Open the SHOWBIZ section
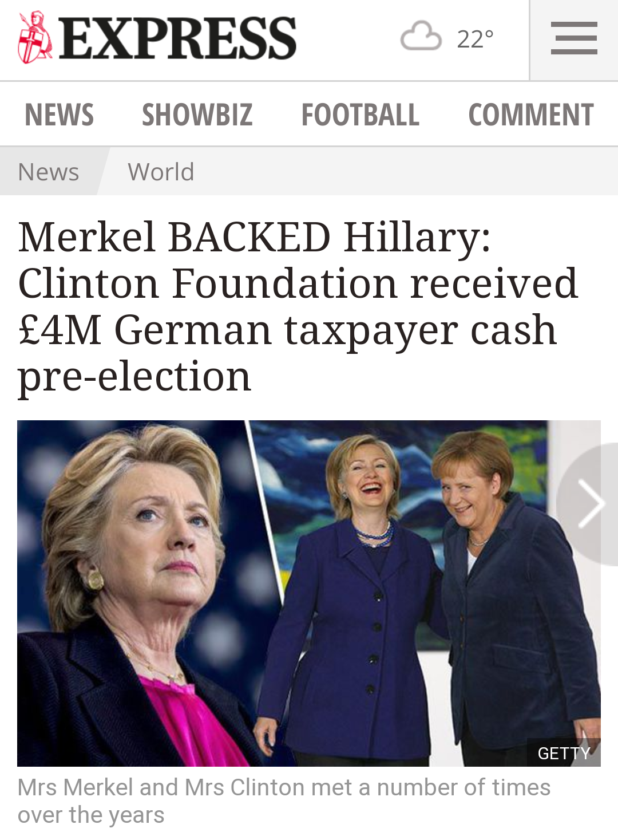This screenshot has height=840, width=618. 197,115
